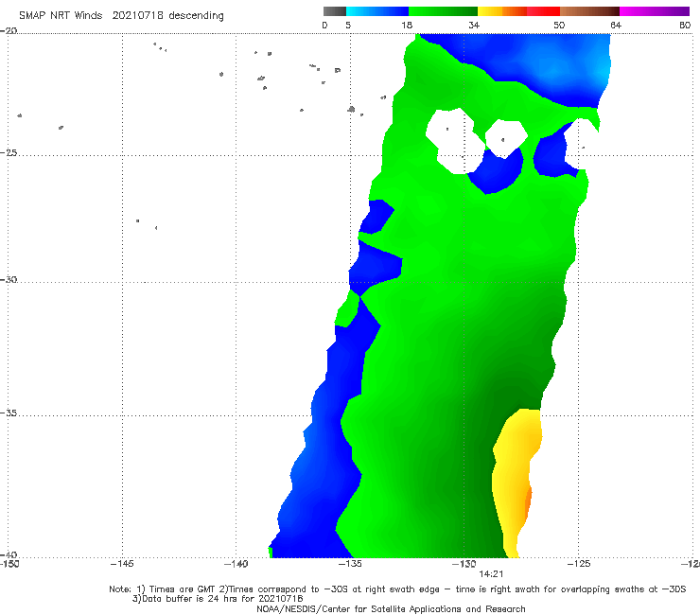The width and height of the screenshot is (700, 615).
Task: Click the orange wind patch inside the yellow area
Action: (x=528, y=502)
